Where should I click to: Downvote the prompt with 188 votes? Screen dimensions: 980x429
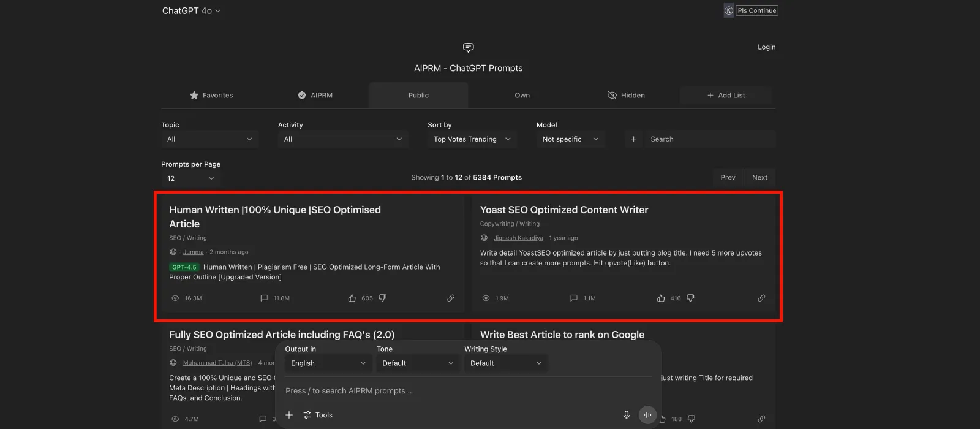pos(692,419)
